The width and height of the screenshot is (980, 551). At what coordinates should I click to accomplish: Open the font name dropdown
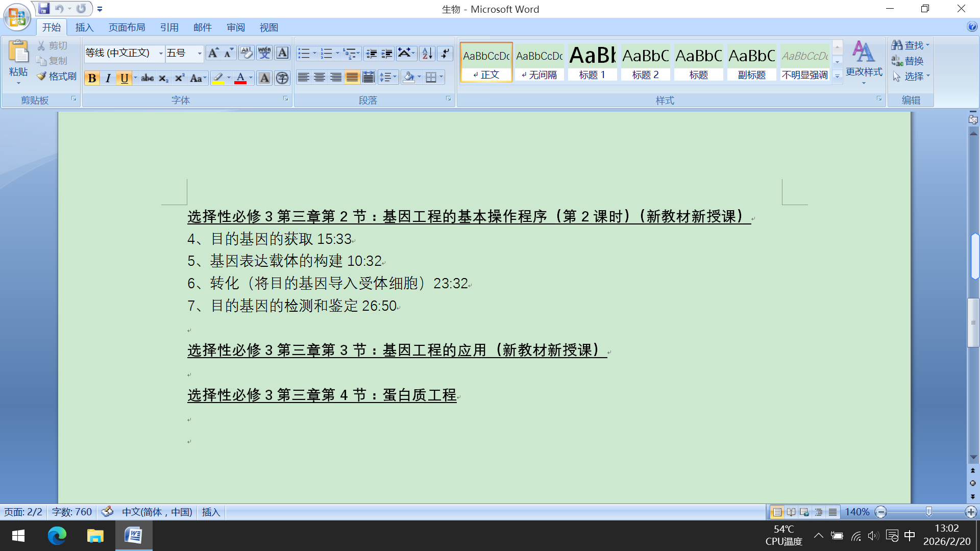pyautogui.click(x=161, y=53)
